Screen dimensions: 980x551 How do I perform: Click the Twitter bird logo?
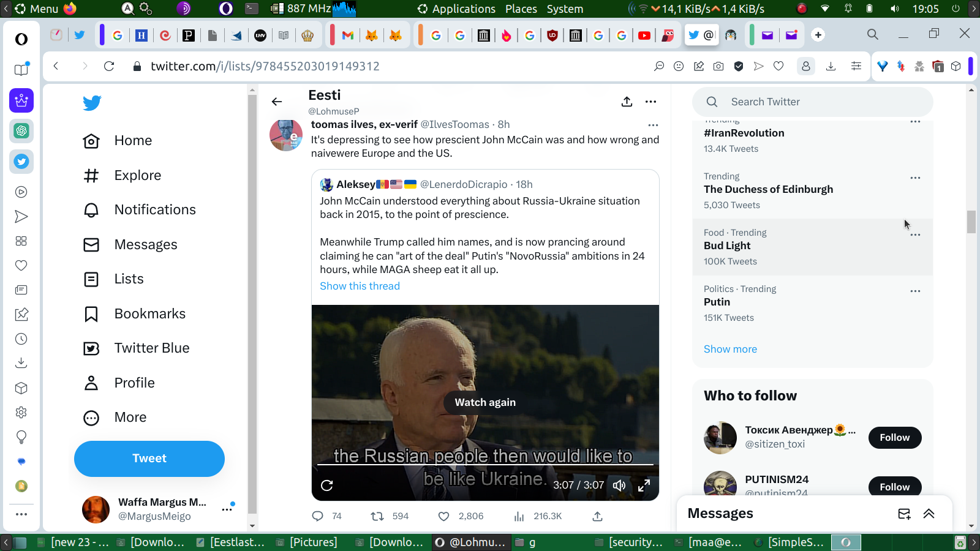coord(92,103)
